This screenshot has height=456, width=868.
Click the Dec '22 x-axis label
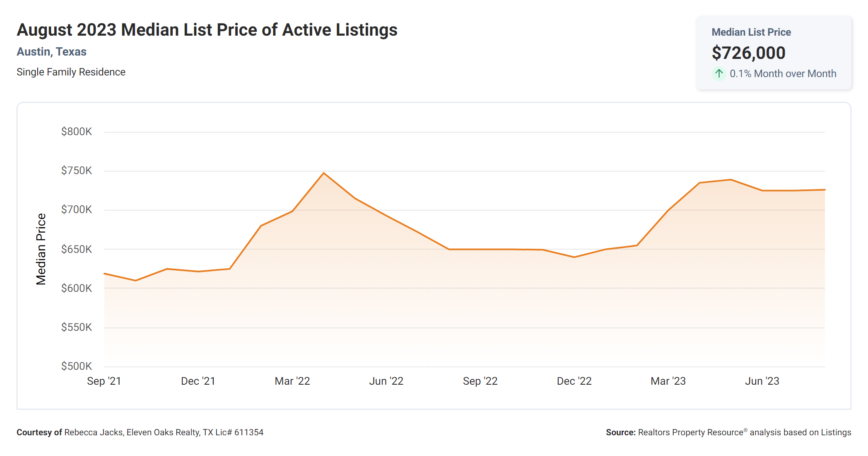tap(574, 381)
